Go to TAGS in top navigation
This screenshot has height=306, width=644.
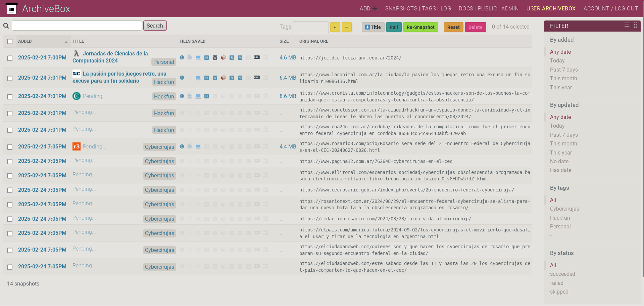coord(429,9)
